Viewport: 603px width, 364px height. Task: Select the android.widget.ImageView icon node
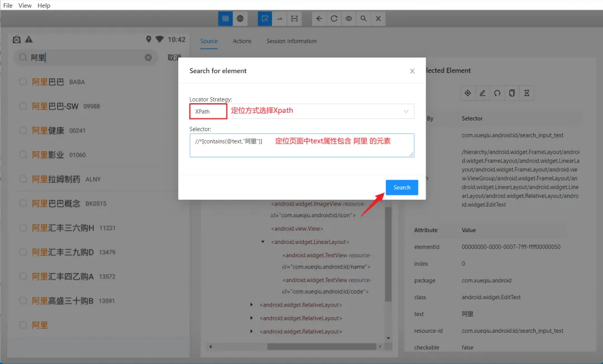[x=318, y=209]
